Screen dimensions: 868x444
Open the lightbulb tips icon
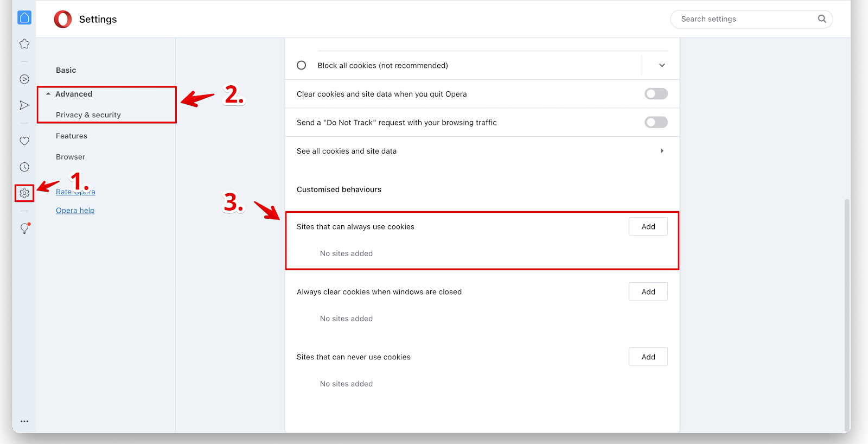click(x=24, y=229)
